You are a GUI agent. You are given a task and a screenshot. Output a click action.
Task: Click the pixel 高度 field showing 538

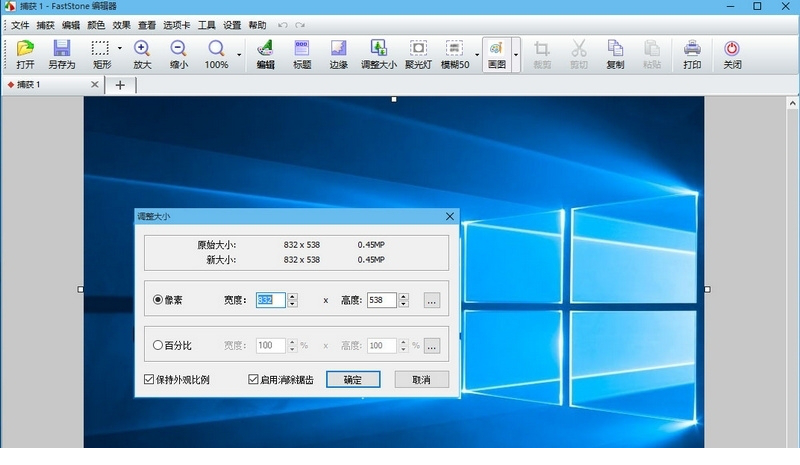[382, 300]
